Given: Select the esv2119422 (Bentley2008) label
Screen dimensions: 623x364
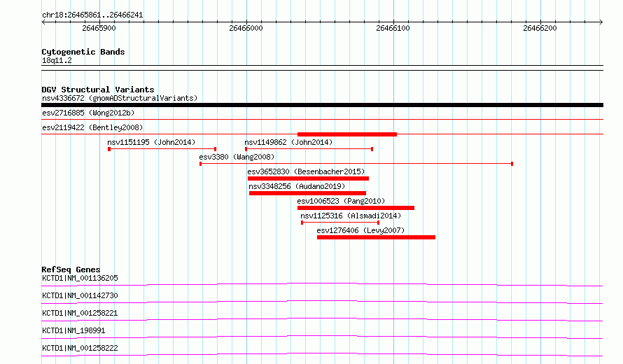Looking at the screenshot, I should [92, 127].
